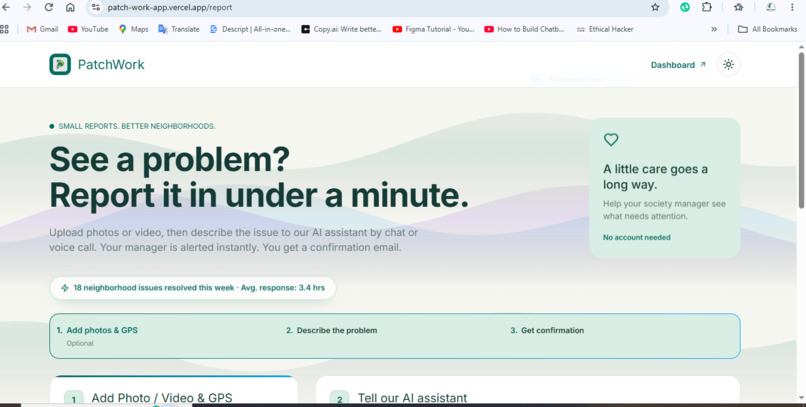This screenshot has height=407, width=806.
Task: Toggle light/dark theme with sun icon
Action: click(x=728, y=64)
